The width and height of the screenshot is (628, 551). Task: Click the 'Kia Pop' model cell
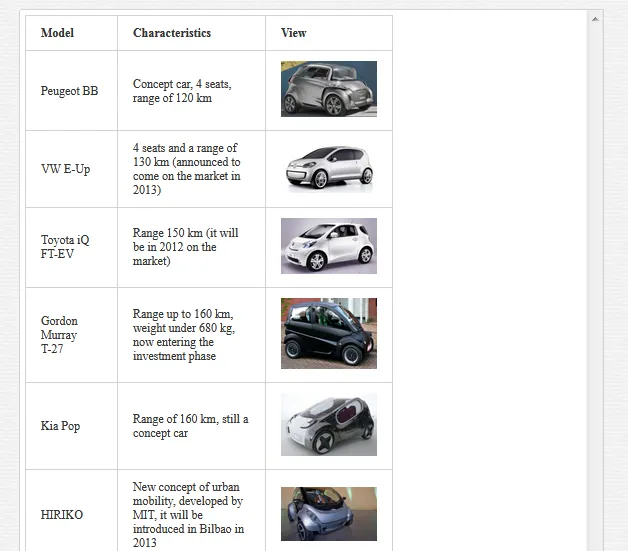tap(71, 426)
